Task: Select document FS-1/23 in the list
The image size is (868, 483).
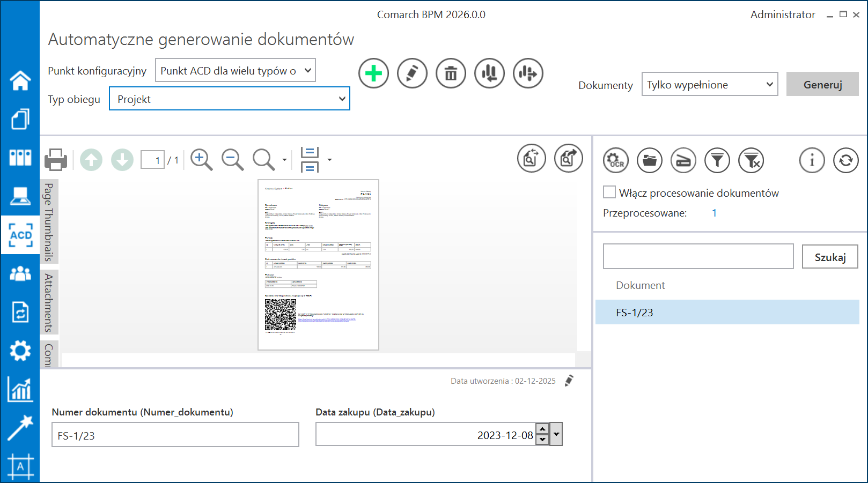Action: pyautogui.click(x=727, y=313)
